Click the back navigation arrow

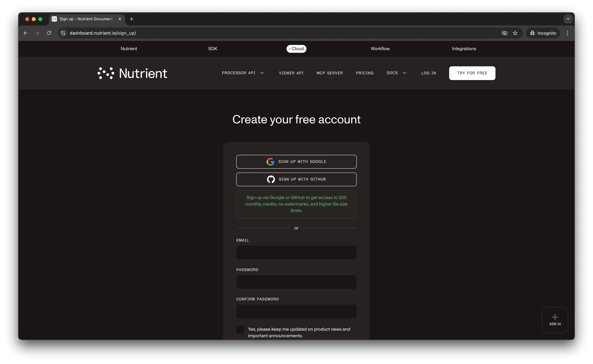[x=26, y=33]
